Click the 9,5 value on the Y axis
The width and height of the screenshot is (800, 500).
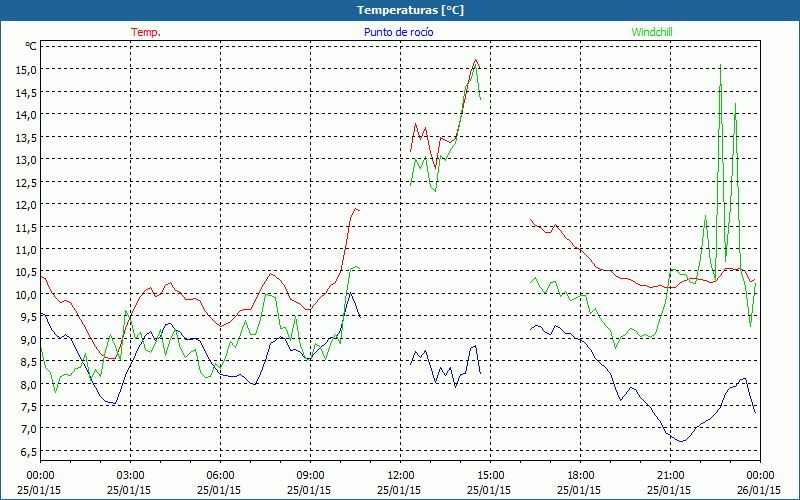click(x=29, y=317)
